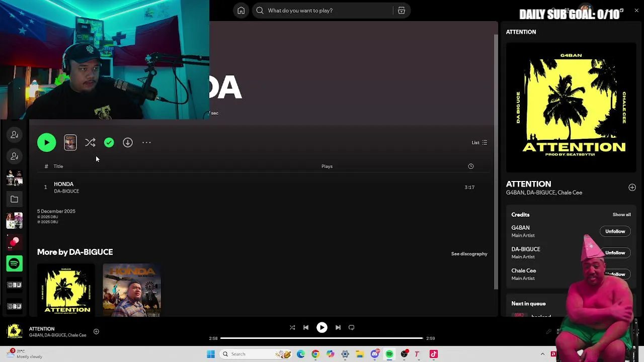Skip to previous track in player bar
644x362 pixels.
306,328
